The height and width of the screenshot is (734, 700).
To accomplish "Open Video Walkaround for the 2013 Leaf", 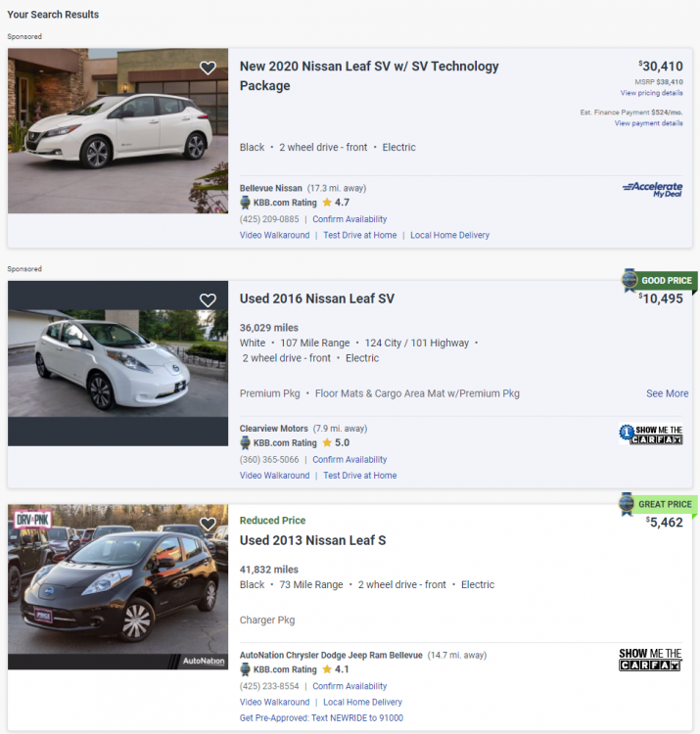I will point(274,702).
